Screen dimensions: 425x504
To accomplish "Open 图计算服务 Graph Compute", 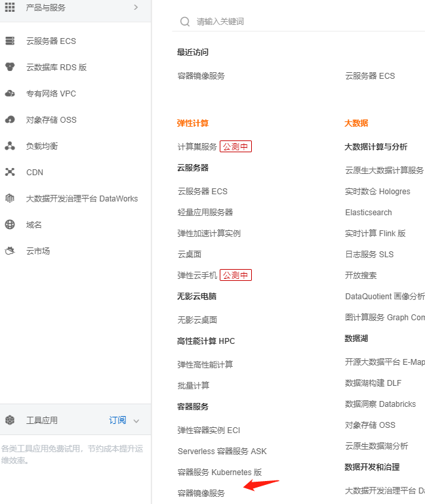I will [x=385, y=317].
